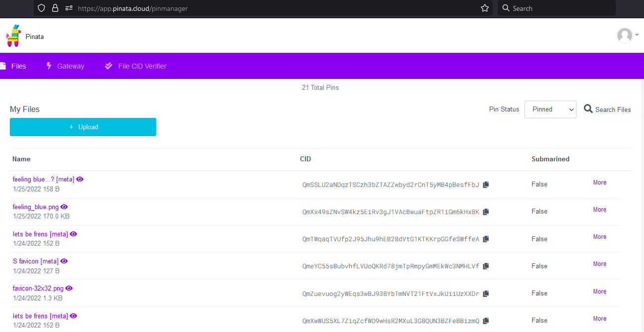This screenshot has height=332, width=644.
Task: Preview feeling blue...? [meta] via eye icon
Action: [80, 179]
